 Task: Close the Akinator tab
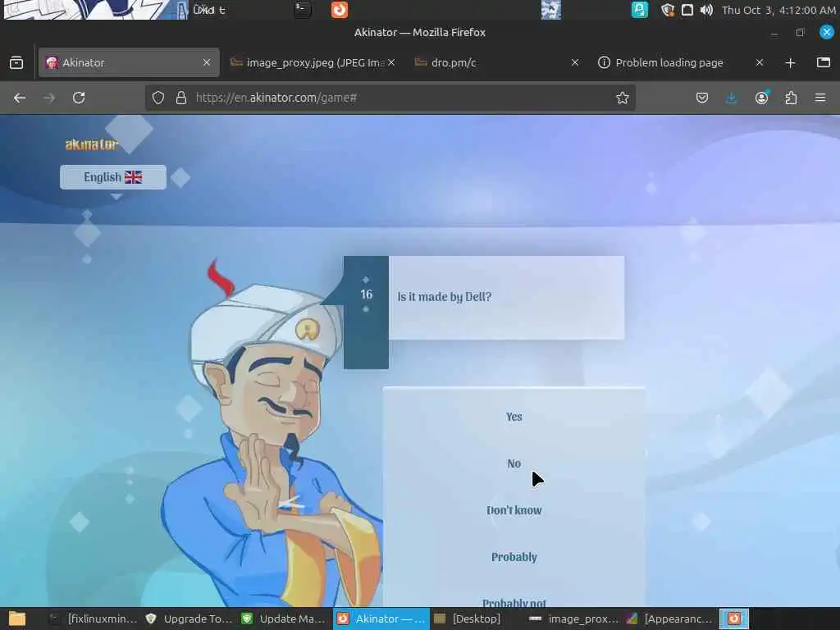[x=207, y=62]
